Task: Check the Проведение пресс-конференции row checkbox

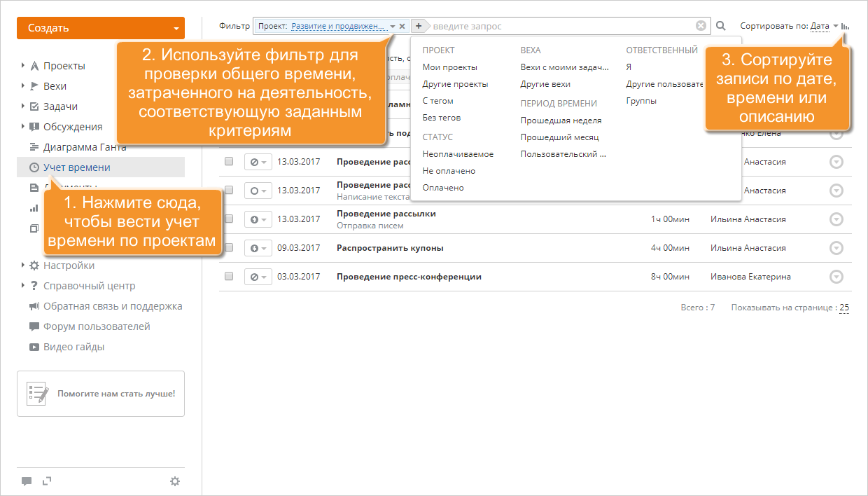Action: click(x=229, y=276)
